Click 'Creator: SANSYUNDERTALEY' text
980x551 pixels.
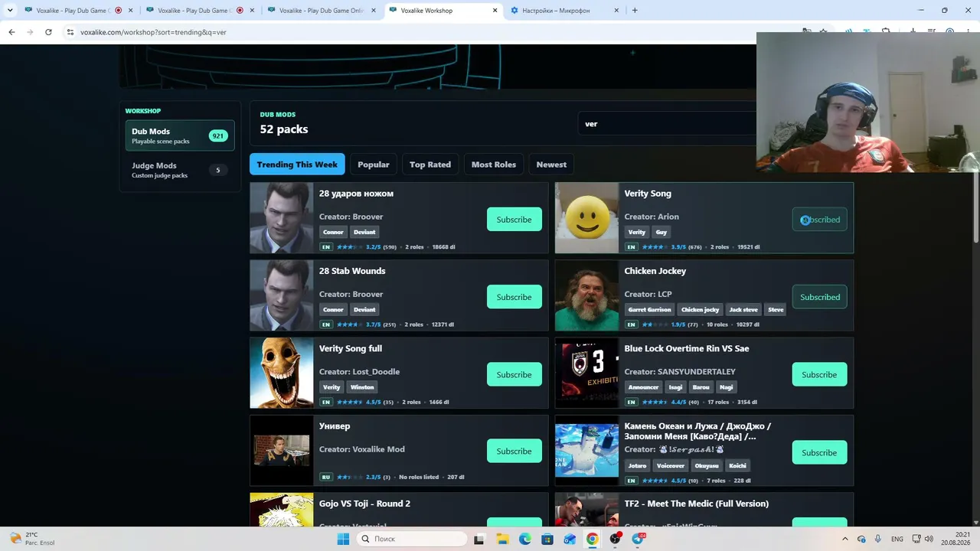[x=680, y=372]
